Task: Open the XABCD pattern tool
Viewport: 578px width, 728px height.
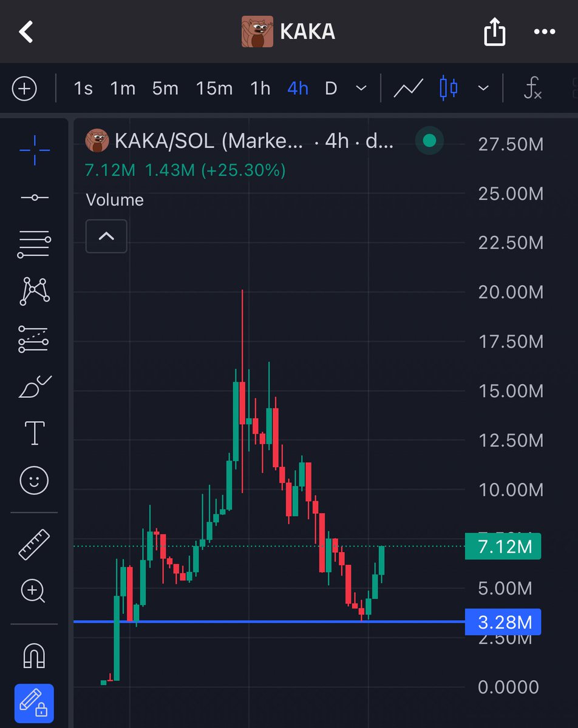Action: 35,291
